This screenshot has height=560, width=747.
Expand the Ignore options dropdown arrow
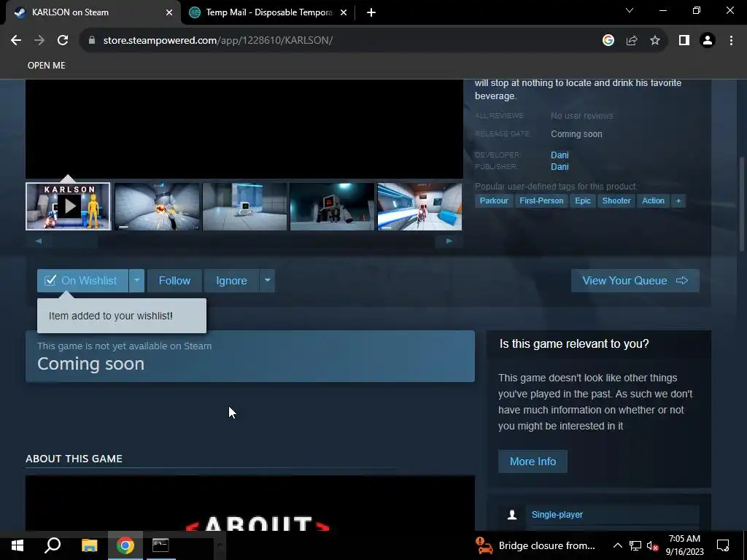click(x=267, y=281)
